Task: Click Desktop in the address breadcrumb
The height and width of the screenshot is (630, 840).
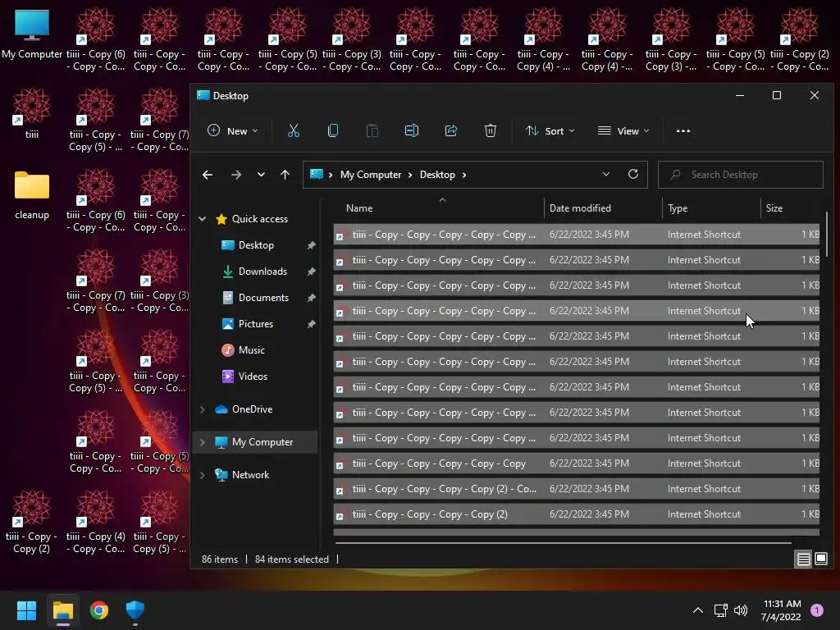Action: (x=437, y=175)
